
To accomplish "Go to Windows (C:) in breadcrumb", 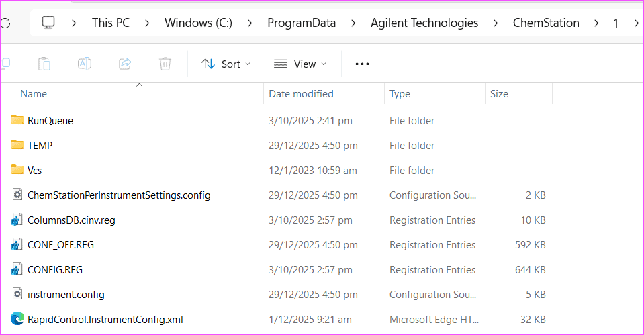I will [198, 23].
